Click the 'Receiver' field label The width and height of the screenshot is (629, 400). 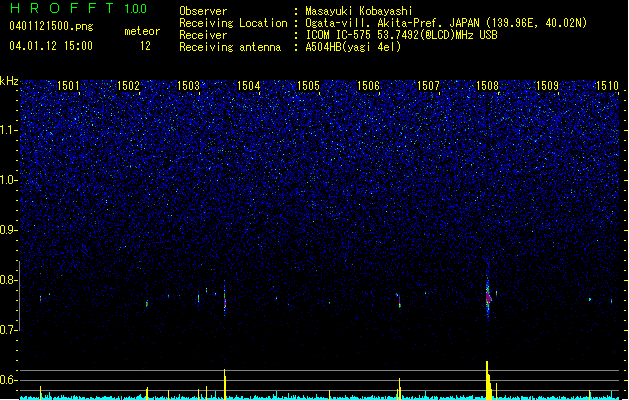pyautogui.click(x=203, y=35)
